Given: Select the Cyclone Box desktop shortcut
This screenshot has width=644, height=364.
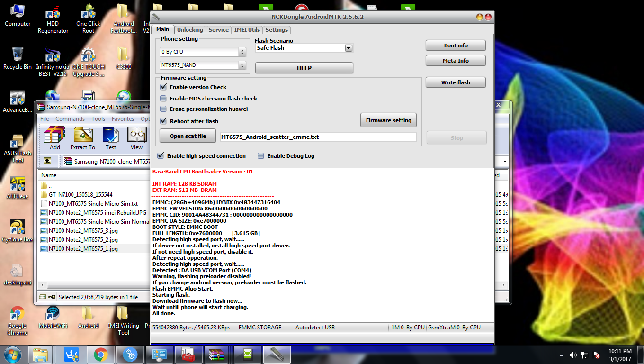Looking at the screenshot, I should tap(18, 231).
